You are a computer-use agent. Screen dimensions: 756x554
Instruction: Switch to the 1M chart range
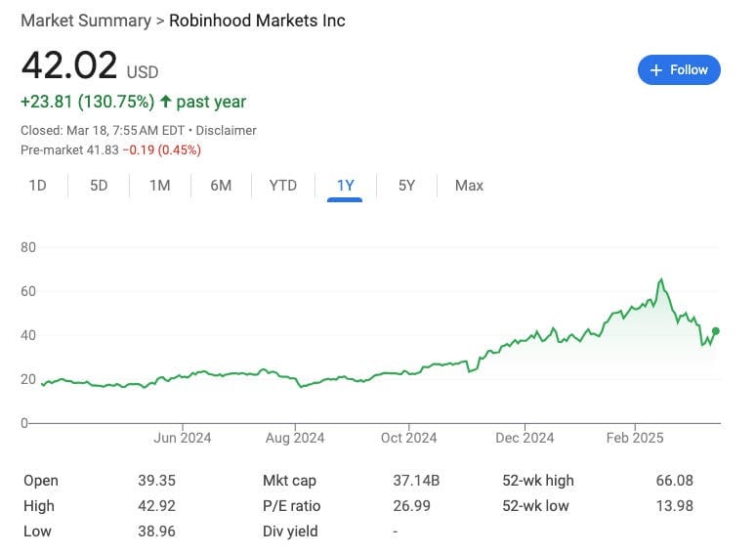tap(160, 186)
